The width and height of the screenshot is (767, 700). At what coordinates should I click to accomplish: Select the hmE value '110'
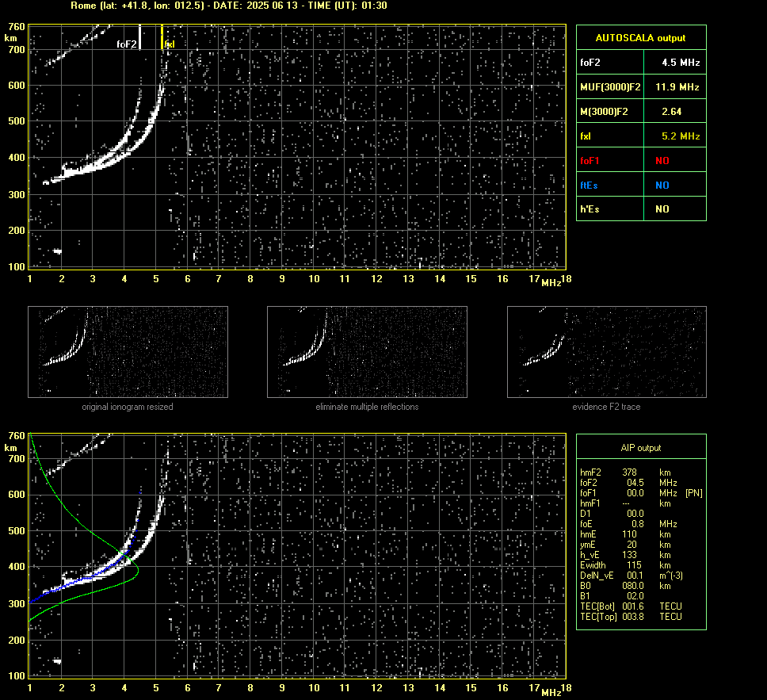630,534
